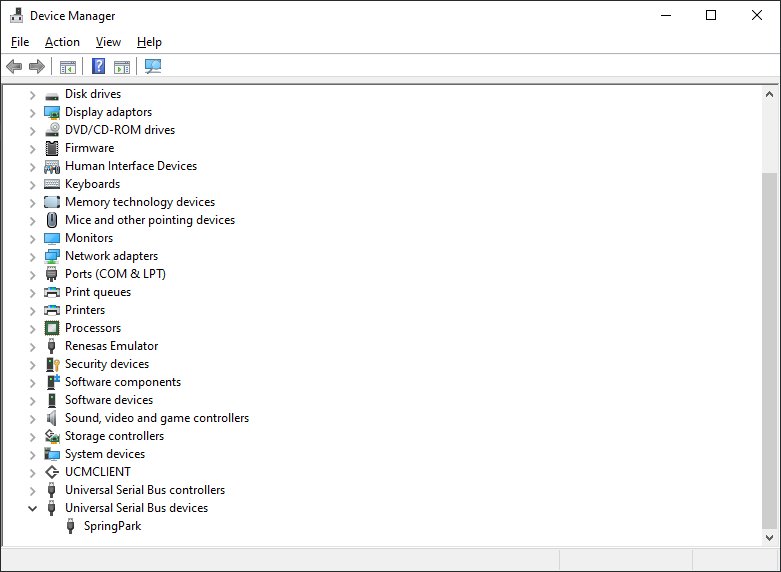Click the Keyboards icon
Screen dimensions: 781x572
52,184
